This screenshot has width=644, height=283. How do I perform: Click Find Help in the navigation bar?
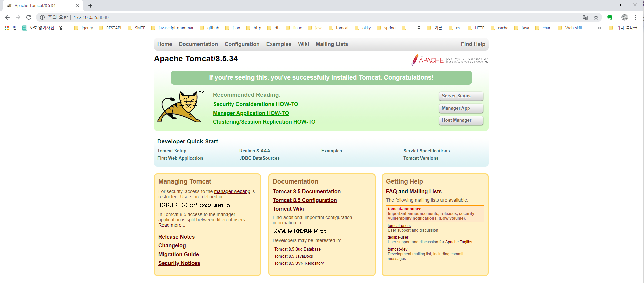point(473,44)
